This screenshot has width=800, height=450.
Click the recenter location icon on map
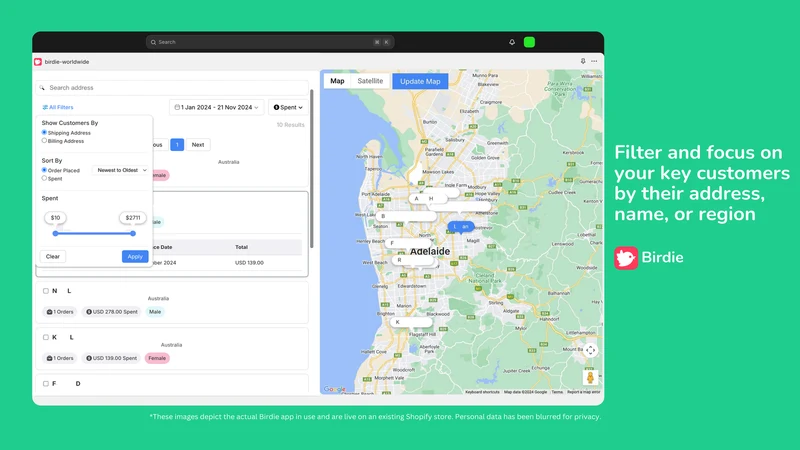pyautogui.click(x=590, y=351)
